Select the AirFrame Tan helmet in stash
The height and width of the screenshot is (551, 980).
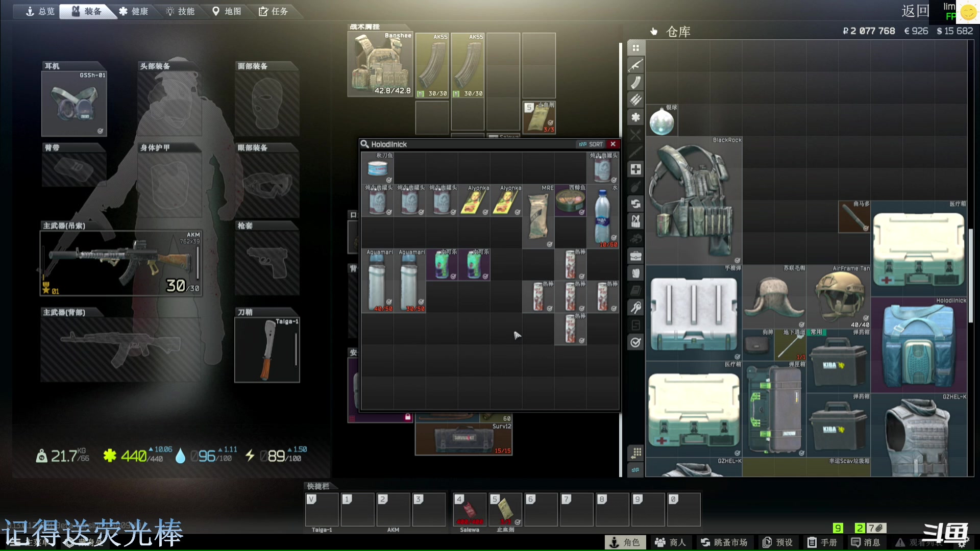[x=839, y=297]
